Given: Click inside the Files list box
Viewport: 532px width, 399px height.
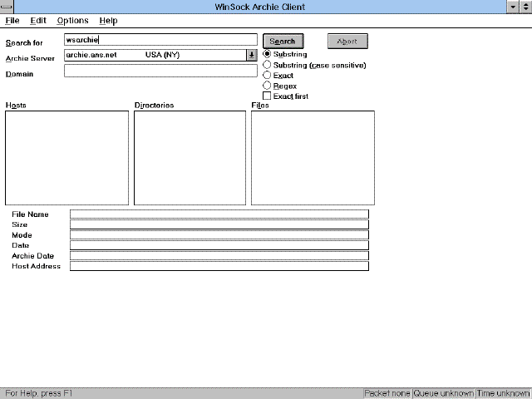Looking at the screenshot, I should pyautogui.click(x=313, y=158).
